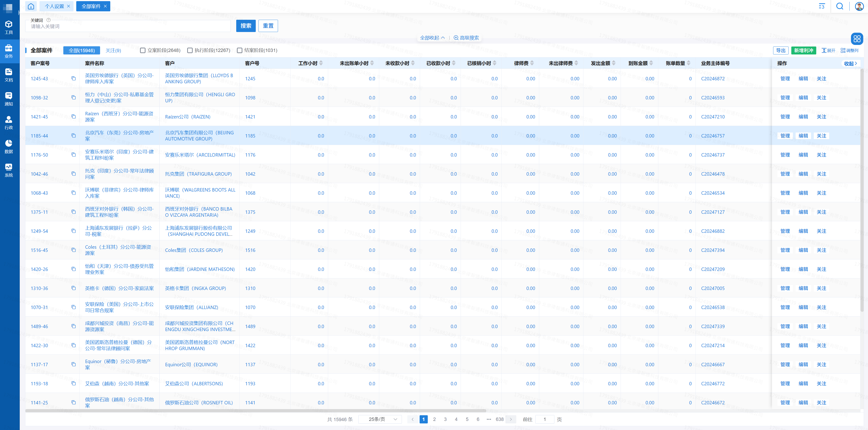Check the 立案阶段(2648) checkbox
Image resolution: width=868 pixels, height=430 pixels.
click(x=143, y=51)
